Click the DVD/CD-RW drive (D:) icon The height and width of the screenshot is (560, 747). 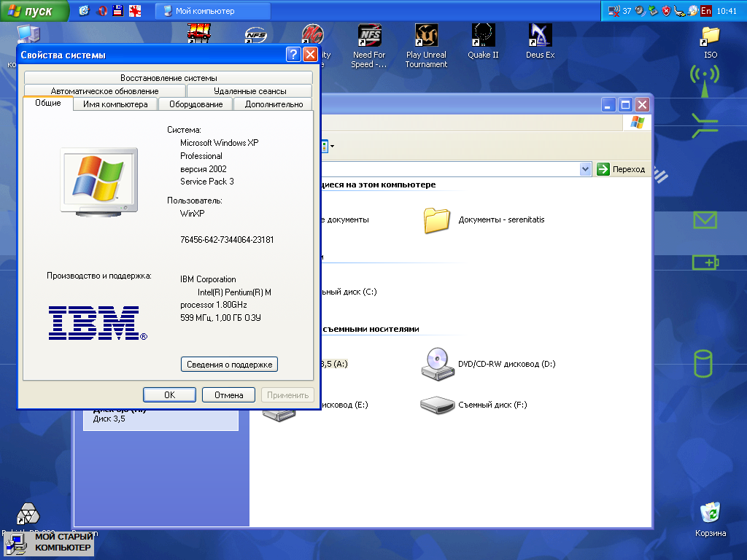[x=438, y=364]
